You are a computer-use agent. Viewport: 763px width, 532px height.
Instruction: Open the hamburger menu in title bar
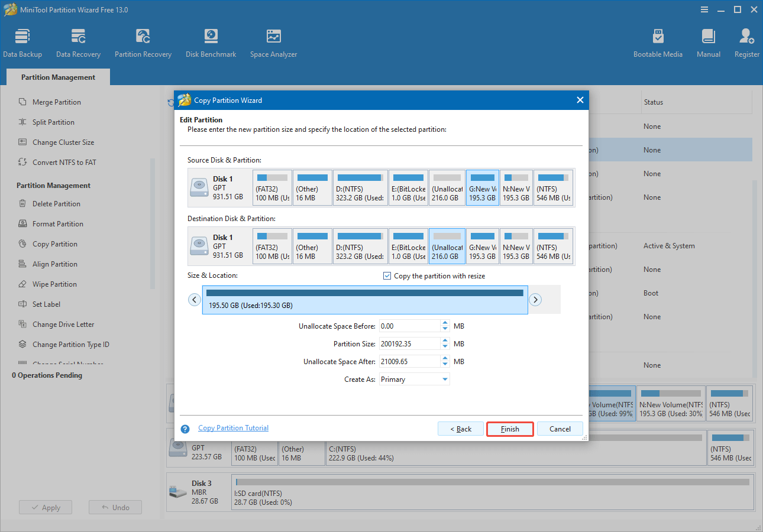(x=704, y=10)
